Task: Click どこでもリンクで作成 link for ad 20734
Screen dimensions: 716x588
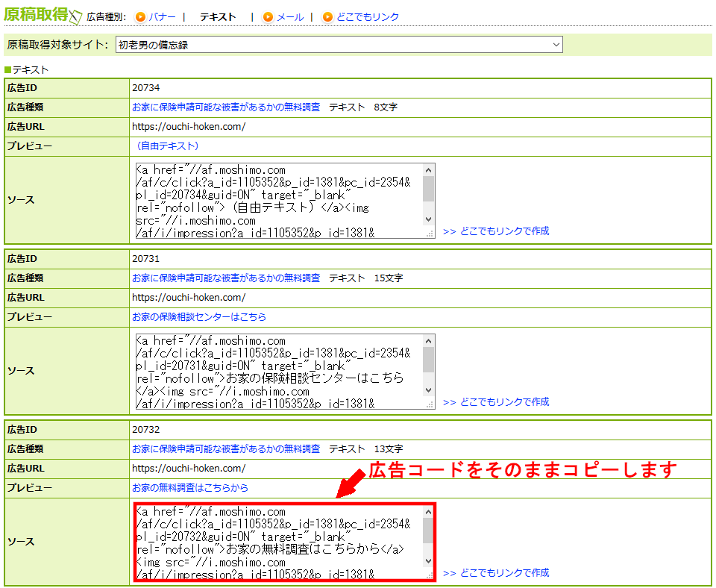Action: click(496, 231)
